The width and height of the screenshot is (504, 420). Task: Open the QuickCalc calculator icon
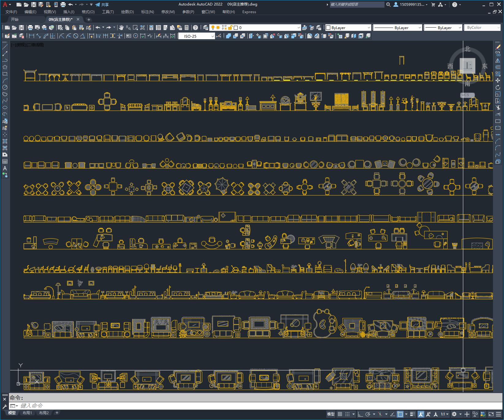(187, 28)
